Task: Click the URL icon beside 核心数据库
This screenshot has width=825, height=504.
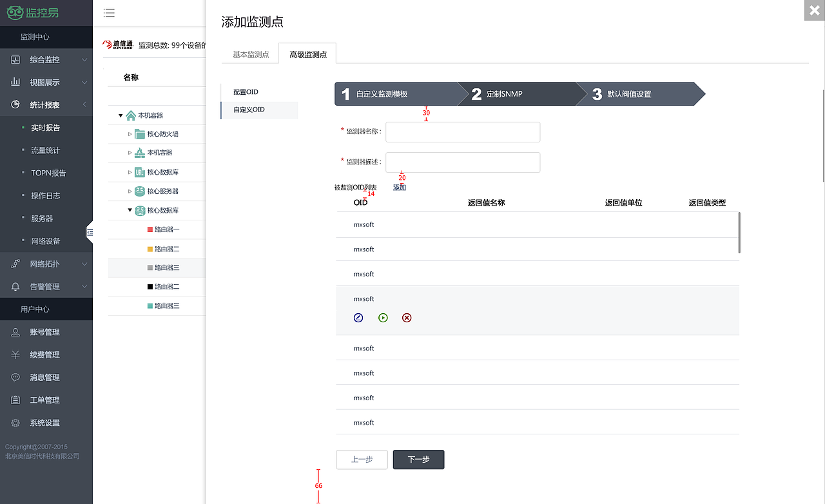Action: click(140, 172)
